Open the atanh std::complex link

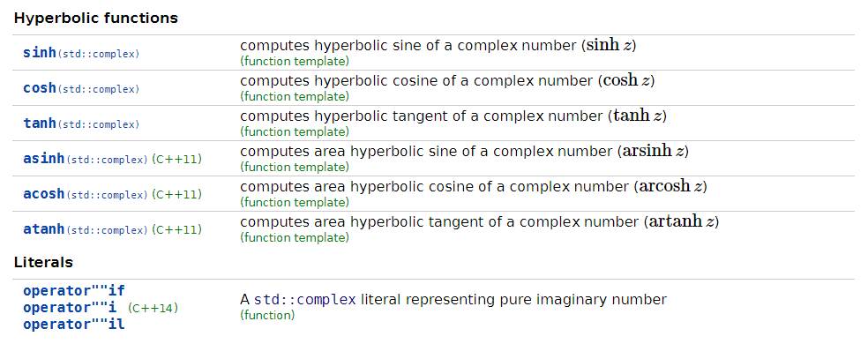click(86, 229)
